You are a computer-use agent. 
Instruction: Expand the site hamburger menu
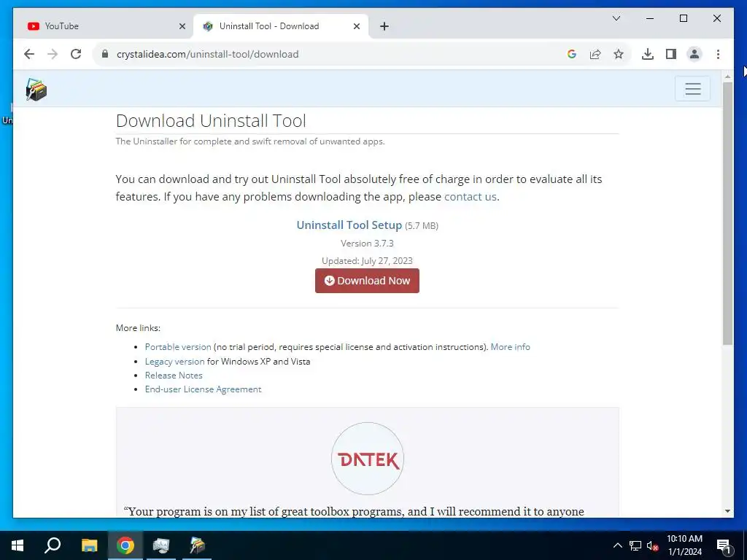[693, 88]
